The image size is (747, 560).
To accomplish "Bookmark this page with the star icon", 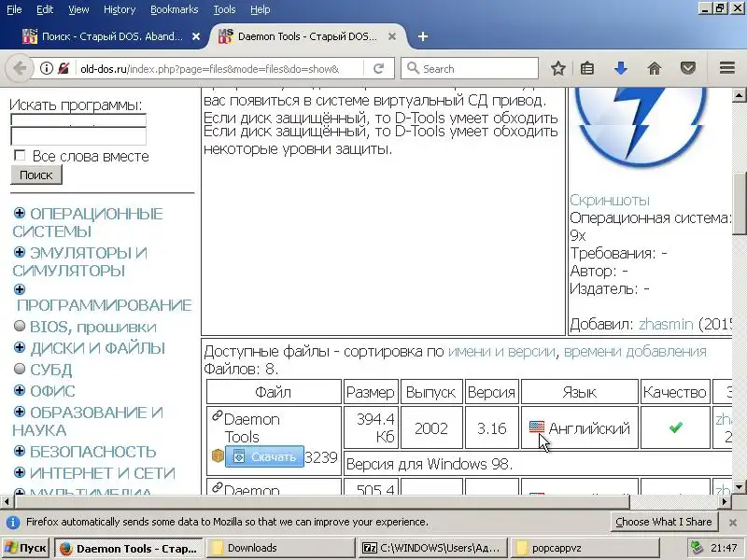I will [557, 68].
